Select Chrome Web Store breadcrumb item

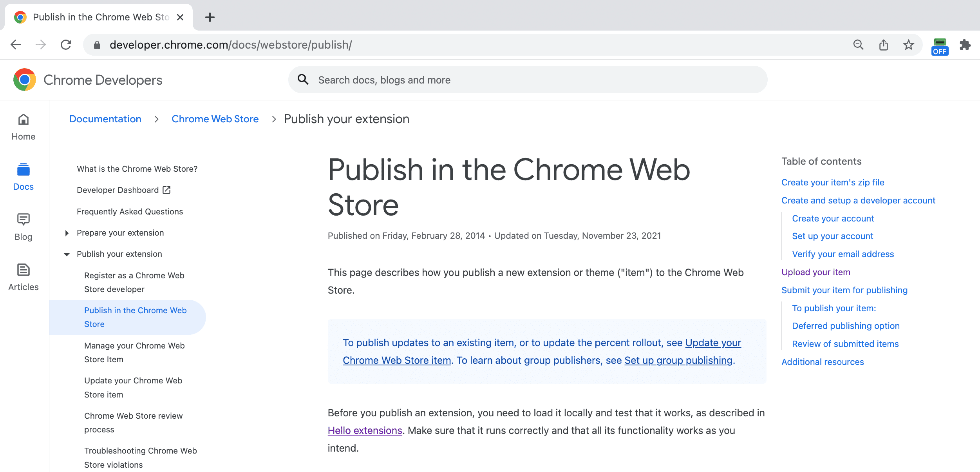pyautogui.click(x=215, y=119)
